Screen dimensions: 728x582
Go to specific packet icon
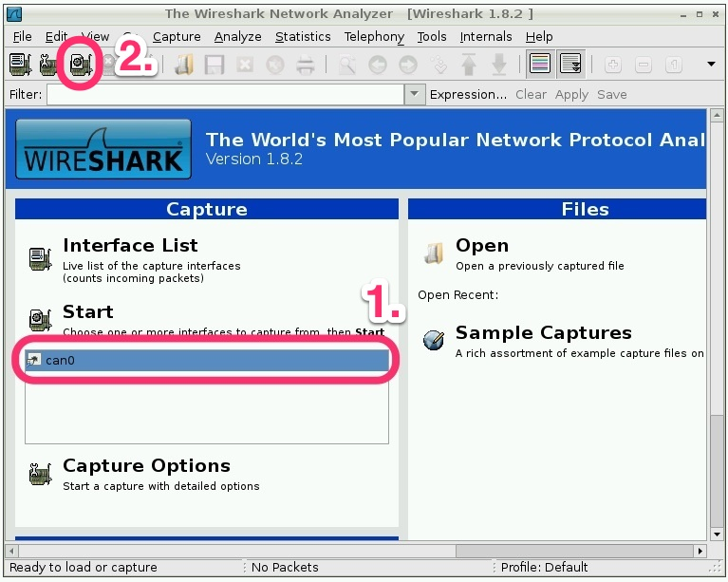click(x=439, y=65)
